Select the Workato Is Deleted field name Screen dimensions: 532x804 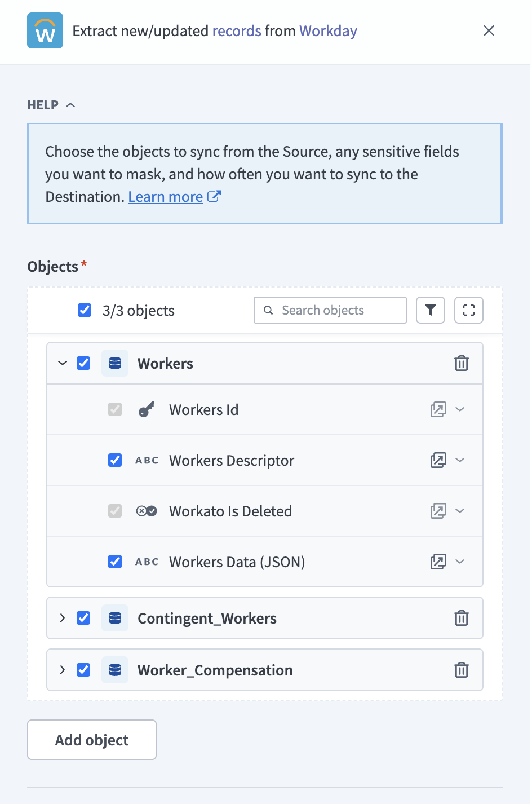230,511
